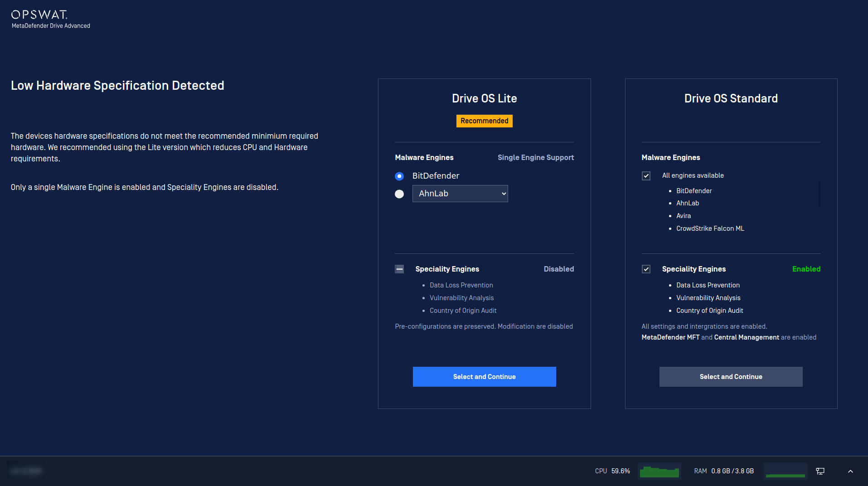Click the MetaDefender MFT text
This screenshot has width=868, height=486.
click(x=670, y=337)
